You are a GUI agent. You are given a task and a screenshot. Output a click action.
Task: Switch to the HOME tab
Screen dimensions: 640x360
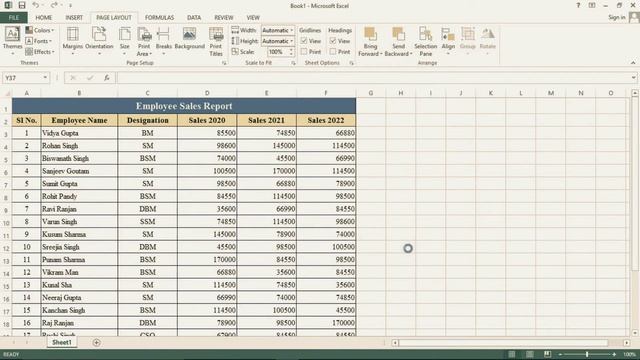pyautogui.click(x=44, y=18)
